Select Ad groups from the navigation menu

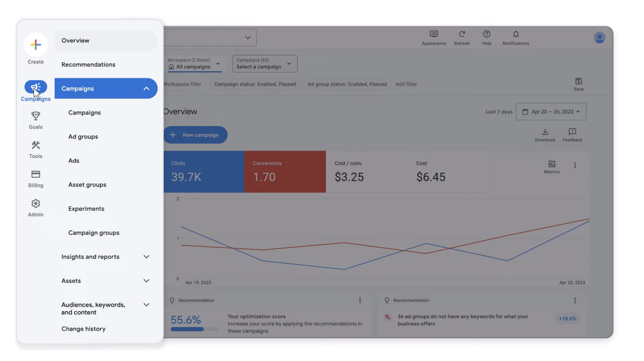pos(83,137)
